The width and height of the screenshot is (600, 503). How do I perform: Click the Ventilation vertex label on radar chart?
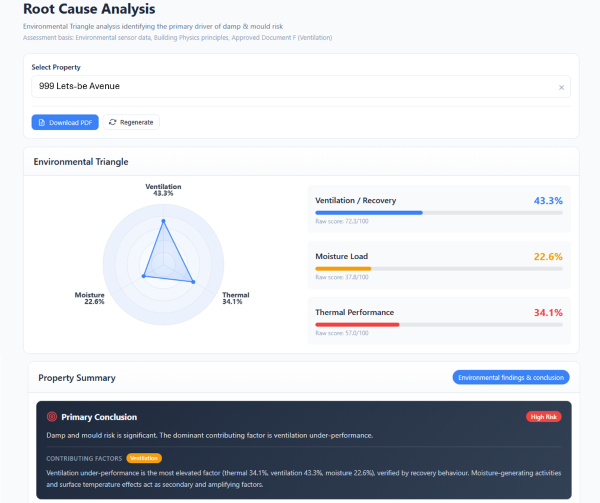(163, 189)
